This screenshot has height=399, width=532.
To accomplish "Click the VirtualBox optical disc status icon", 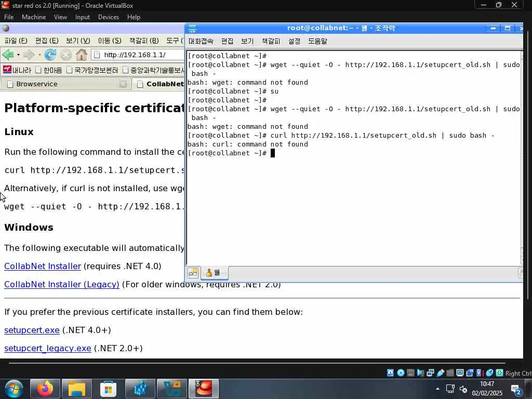I will pyautogui.click(x=401, y=373).
